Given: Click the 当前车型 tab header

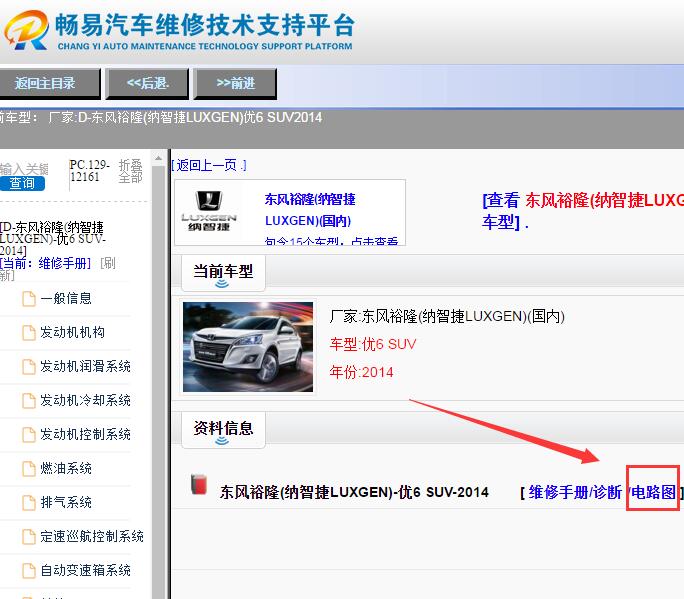Looking at the screenshot, I should pos(223,273).
